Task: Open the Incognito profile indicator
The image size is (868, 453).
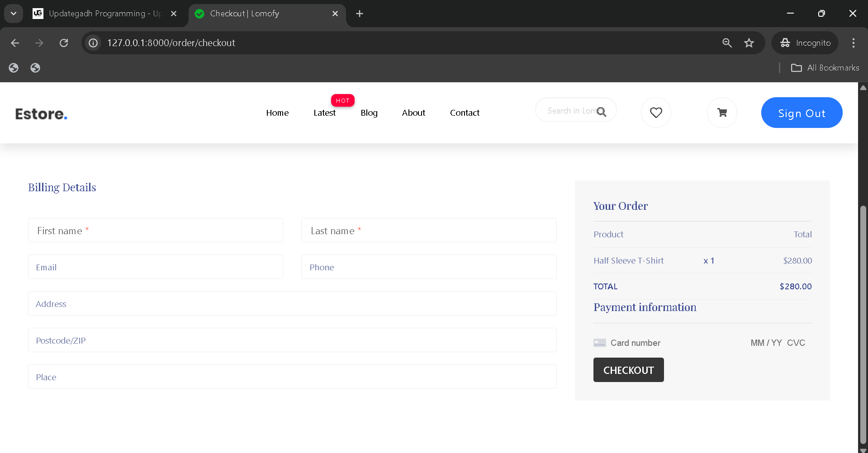Action: (x=805, y=42)
